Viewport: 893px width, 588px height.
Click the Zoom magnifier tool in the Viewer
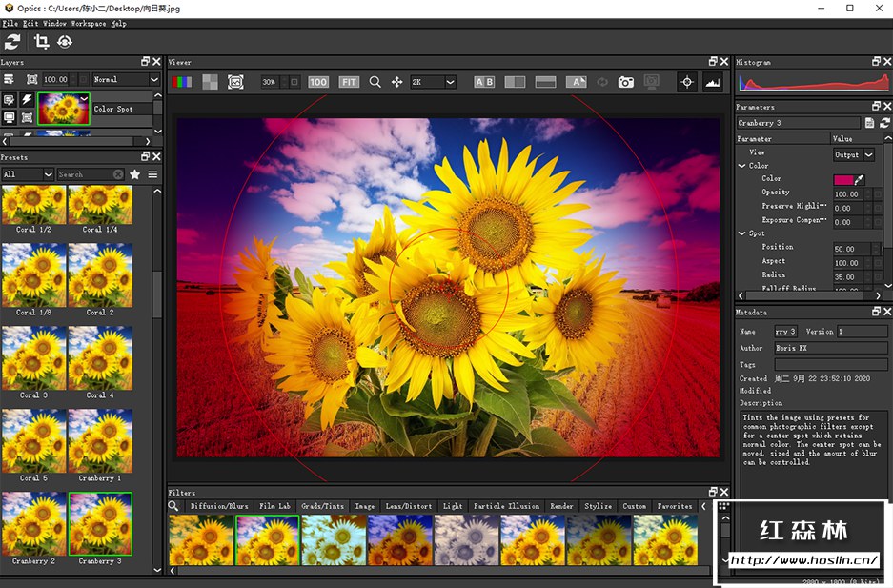point(375,82)
